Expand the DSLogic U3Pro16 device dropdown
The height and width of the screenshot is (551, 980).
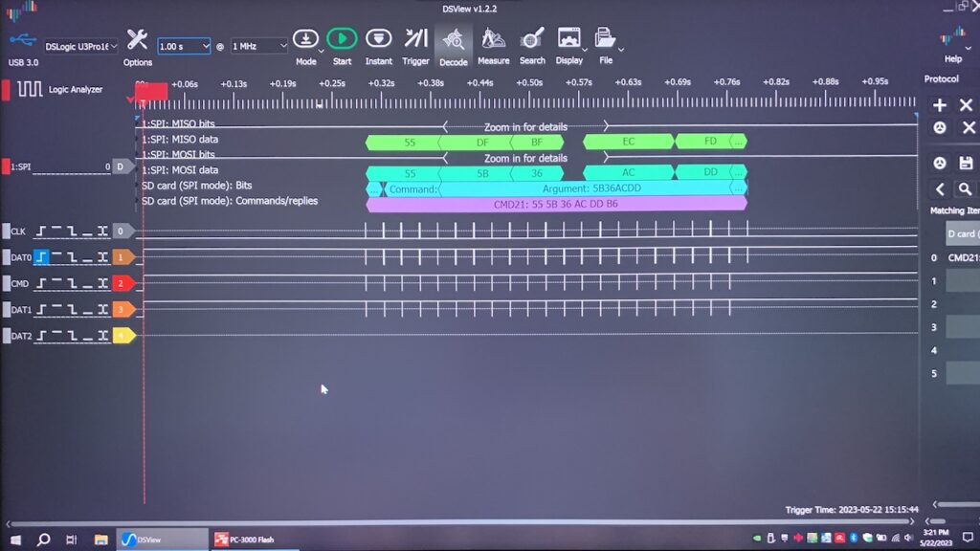pos(80,46)
